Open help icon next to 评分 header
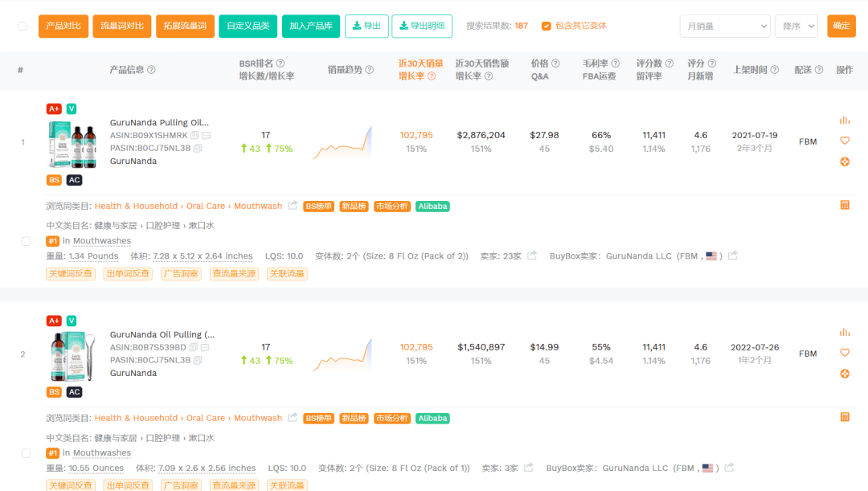 point(712,63)
